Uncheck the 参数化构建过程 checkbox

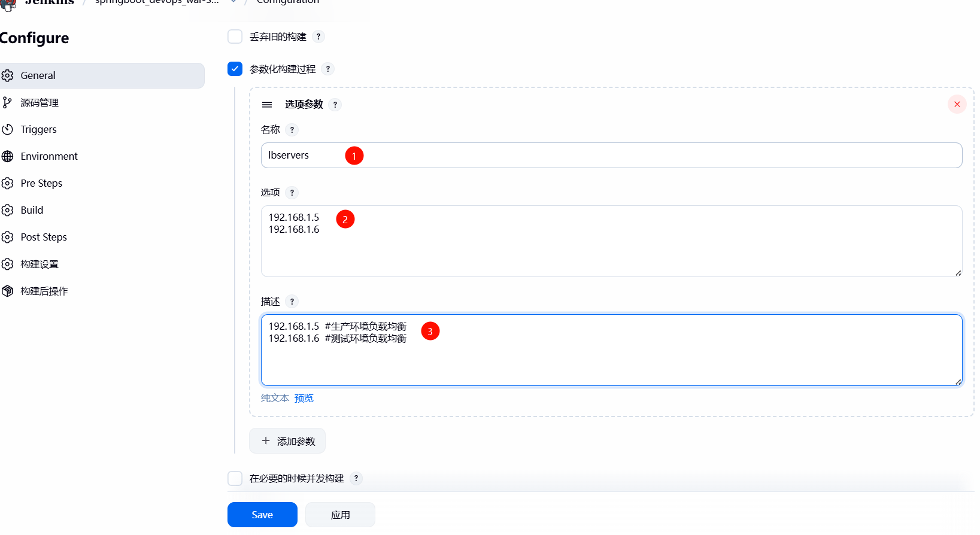(x=235, y=69)
